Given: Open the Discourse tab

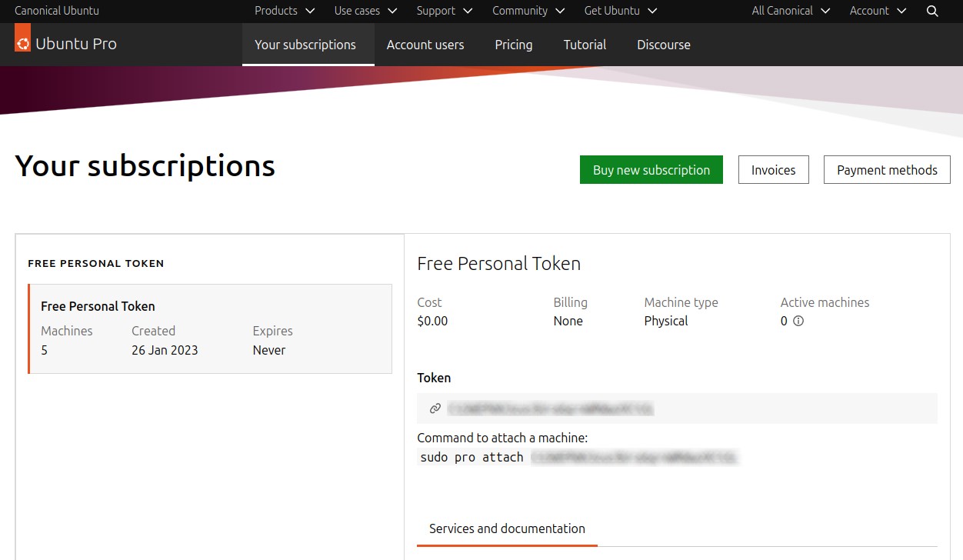Looking at the screenshot, I should (x=664, y=45).
